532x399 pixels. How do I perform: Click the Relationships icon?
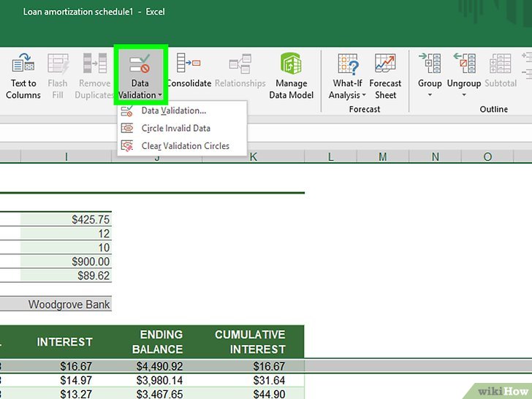240,64
